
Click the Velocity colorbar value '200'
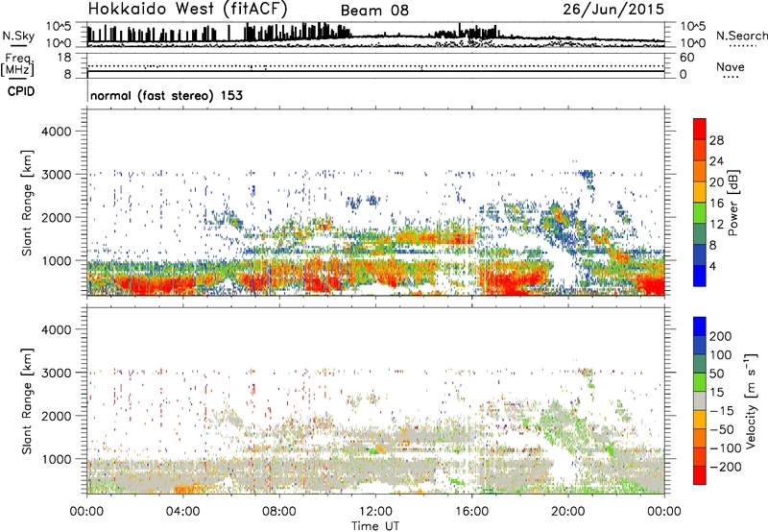coord(721,336)
